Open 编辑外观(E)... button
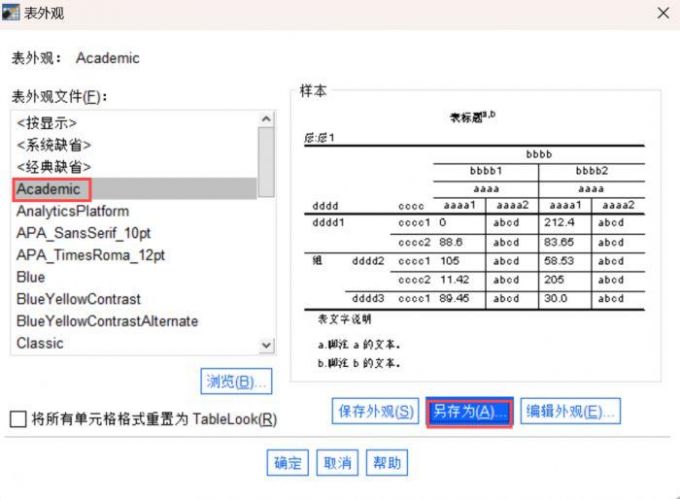Viewport: 680px width, 499px height. click(570, 411)
